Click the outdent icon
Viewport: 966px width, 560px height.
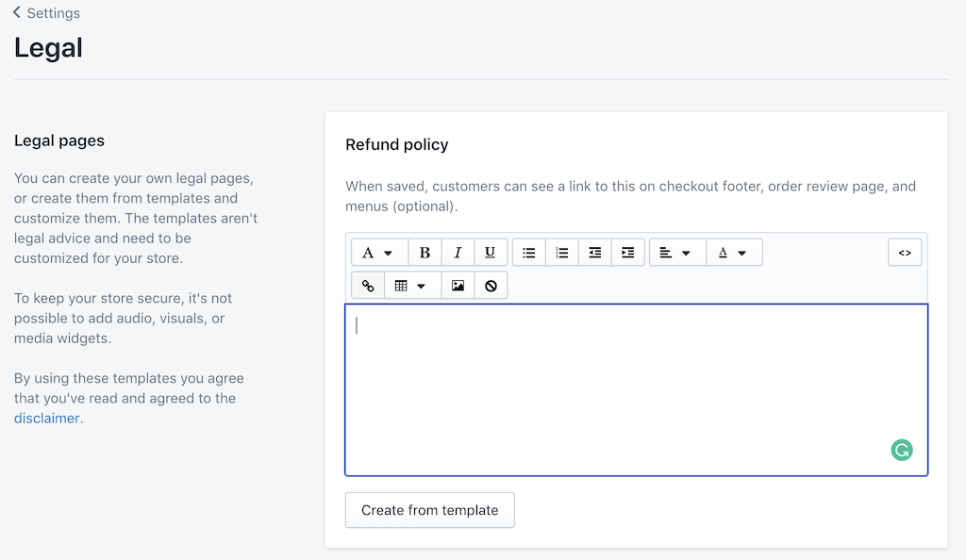pyautogui.click(x=594, y=253)
